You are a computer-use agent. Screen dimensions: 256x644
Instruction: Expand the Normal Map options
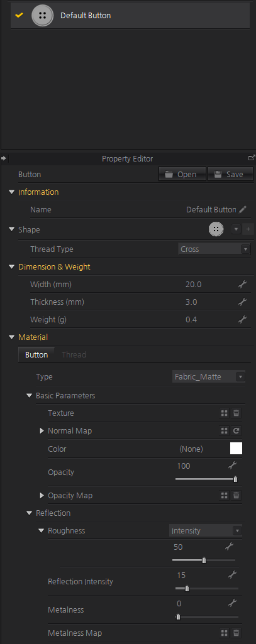coord(42,431)
